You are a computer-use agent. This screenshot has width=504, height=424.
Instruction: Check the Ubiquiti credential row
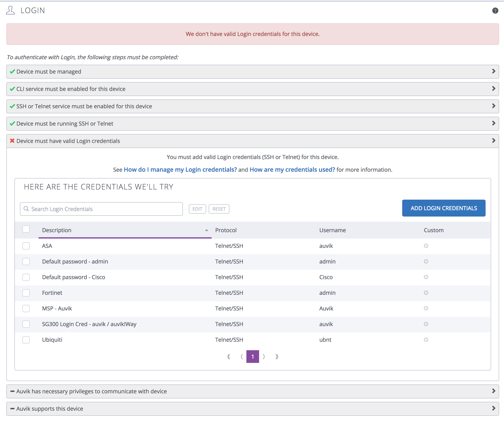26,339
